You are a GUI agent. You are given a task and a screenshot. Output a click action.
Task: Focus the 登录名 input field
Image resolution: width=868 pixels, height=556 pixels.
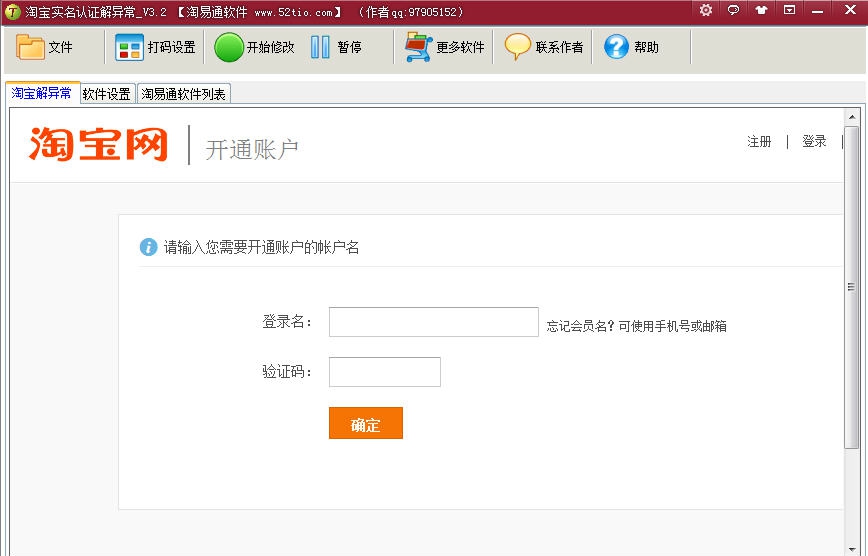click(x=433, y=322)
